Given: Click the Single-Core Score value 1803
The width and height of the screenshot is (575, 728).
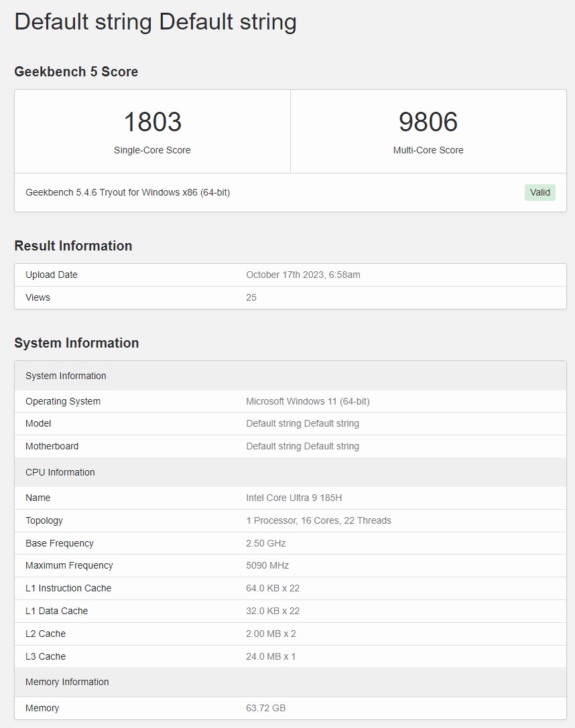Looking at the screenshot, I should (x=152, y=122).
